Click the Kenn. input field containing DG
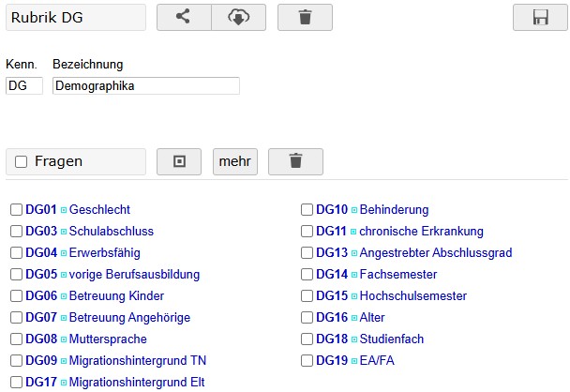 (23, 86)
